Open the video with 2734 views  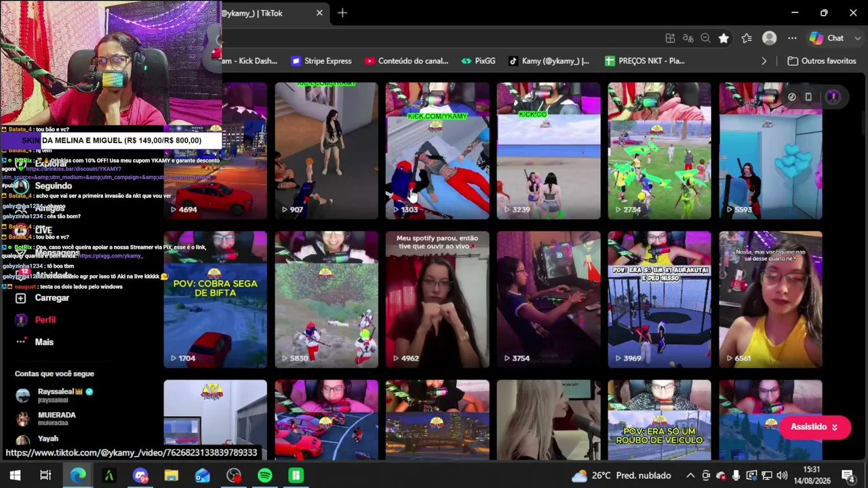(660, 150)
